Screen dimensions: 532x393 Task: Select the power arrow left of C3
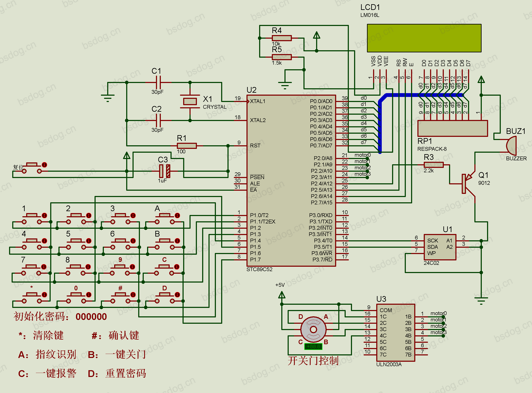[127, 156]
